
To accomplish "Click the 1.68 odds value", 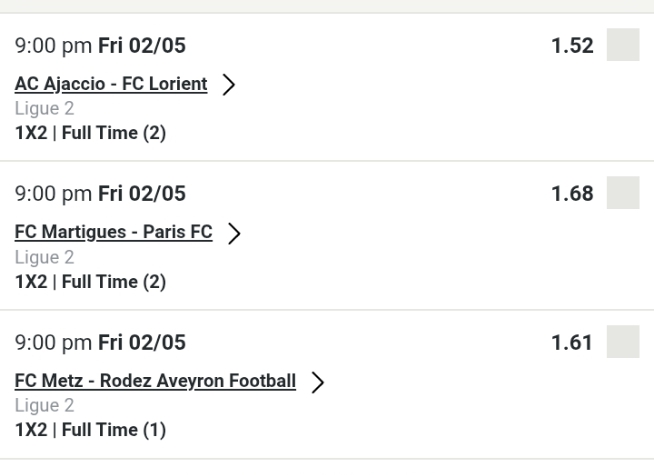I will (x=573, y=192).
